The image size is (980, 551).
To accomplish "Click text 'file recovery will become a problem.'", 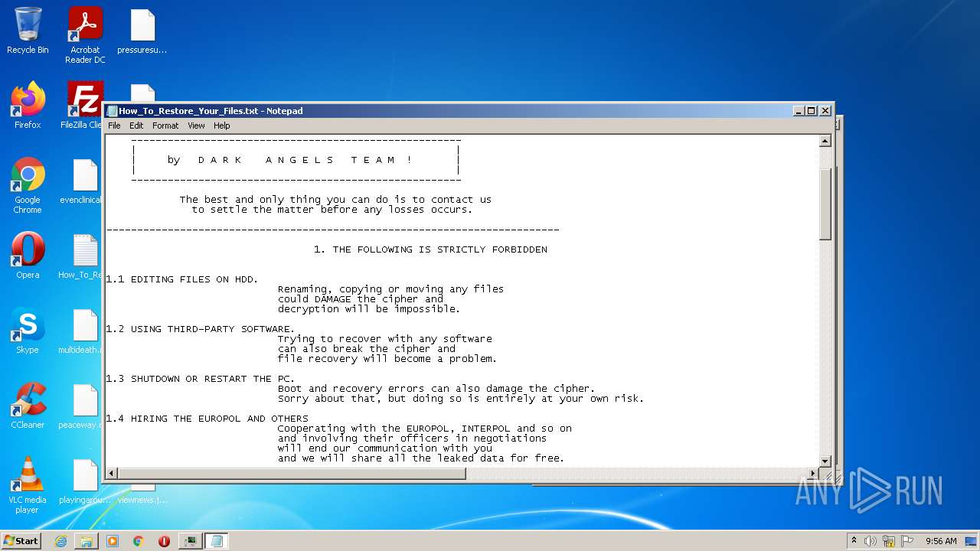I will (387, 359).
